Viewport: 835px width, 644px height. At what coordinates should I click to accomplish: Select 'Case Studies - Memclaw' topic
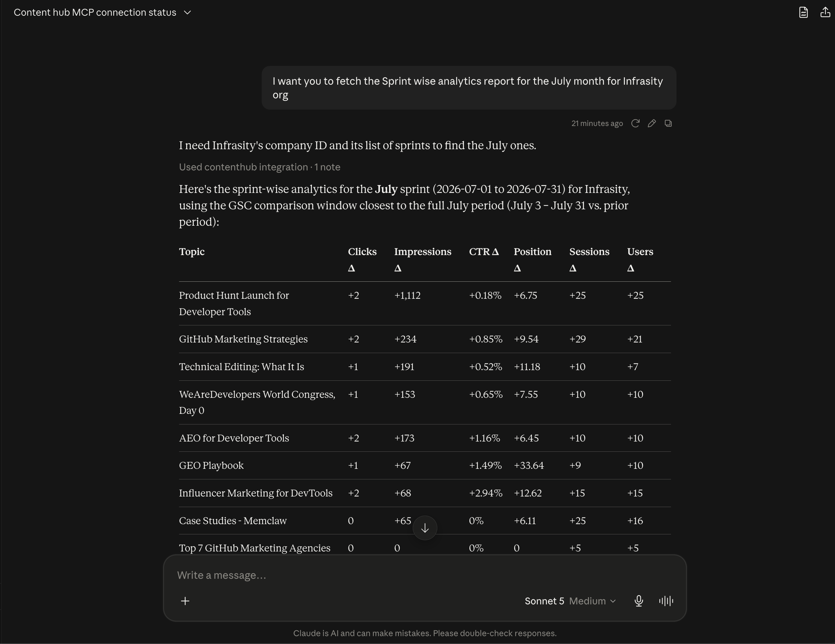pos(233,520)
